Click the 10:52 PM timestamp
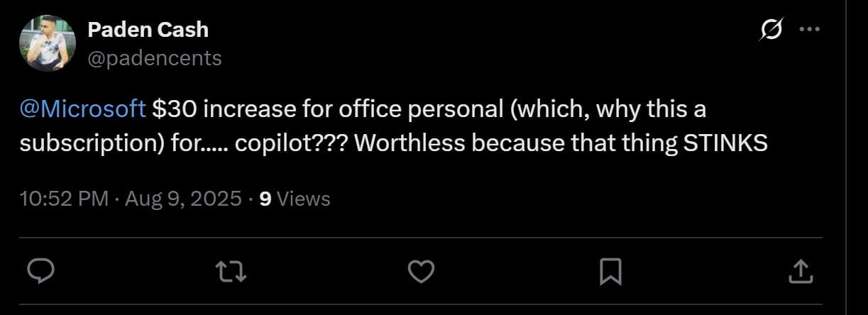 point(64,199)
